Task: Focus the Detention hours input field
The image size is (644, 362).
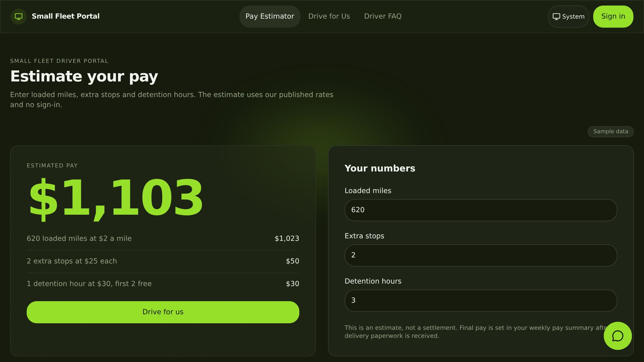Action: point(481,300)
